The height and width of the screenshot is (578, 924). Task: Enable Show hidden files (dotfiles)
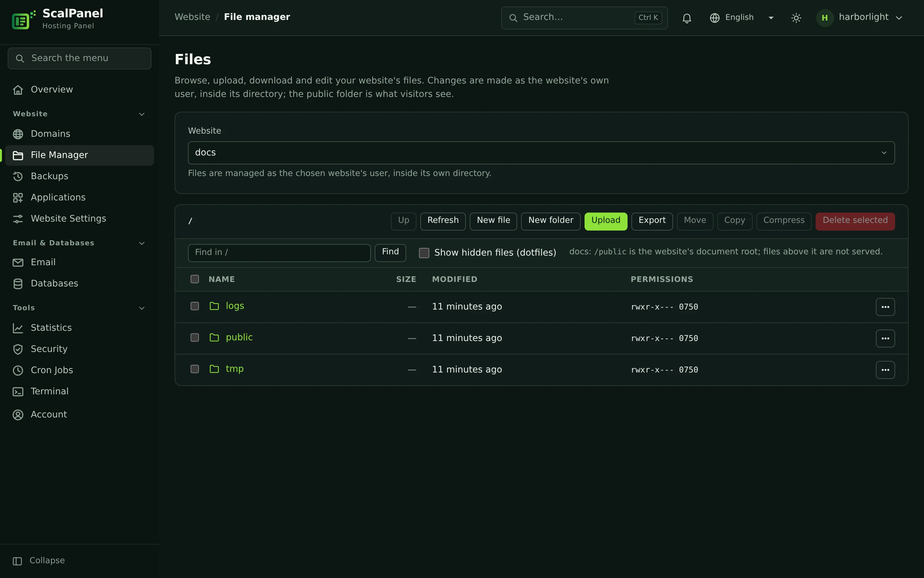[x=424, y=253]
